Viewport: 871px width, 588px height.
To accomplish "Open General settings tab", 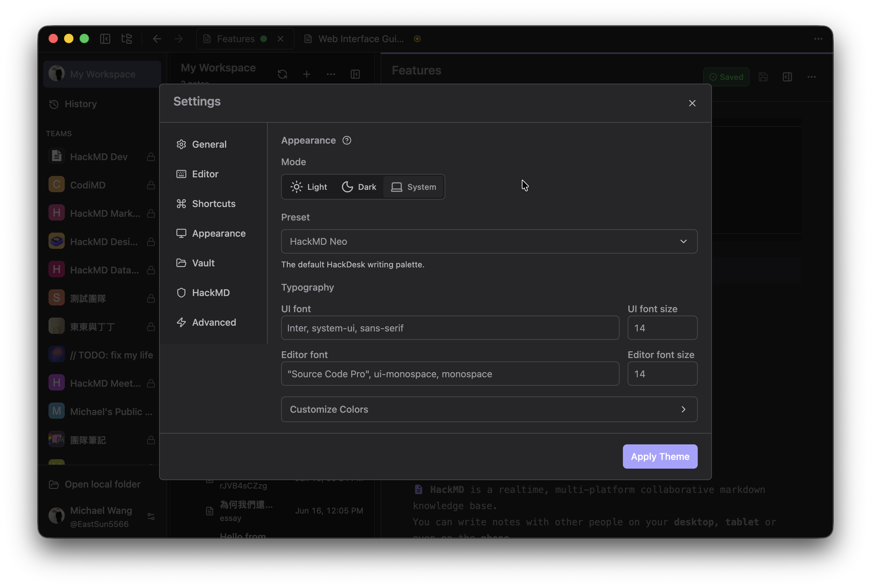I will click(214, 144).
